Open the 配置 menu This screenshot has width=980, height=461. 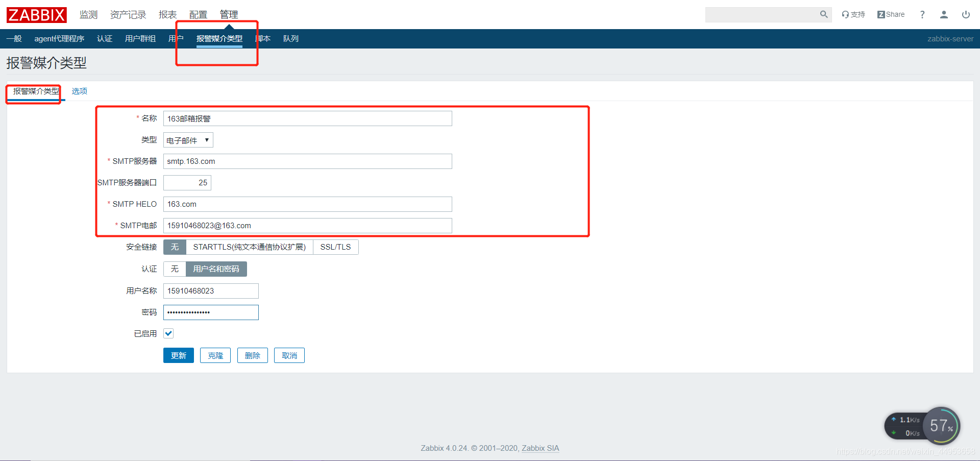(198, 15)
